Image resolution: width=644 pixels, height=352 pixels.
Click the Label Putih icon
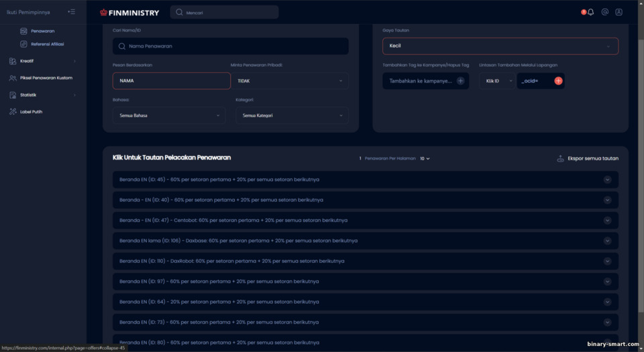click(13, 111)
